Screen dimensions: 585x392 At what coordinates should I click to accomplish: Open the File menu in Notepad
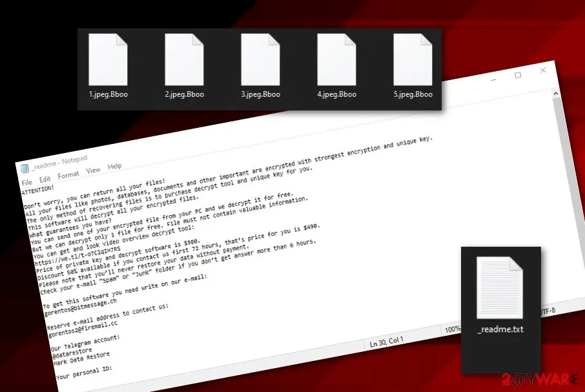[x=27, y=183]
